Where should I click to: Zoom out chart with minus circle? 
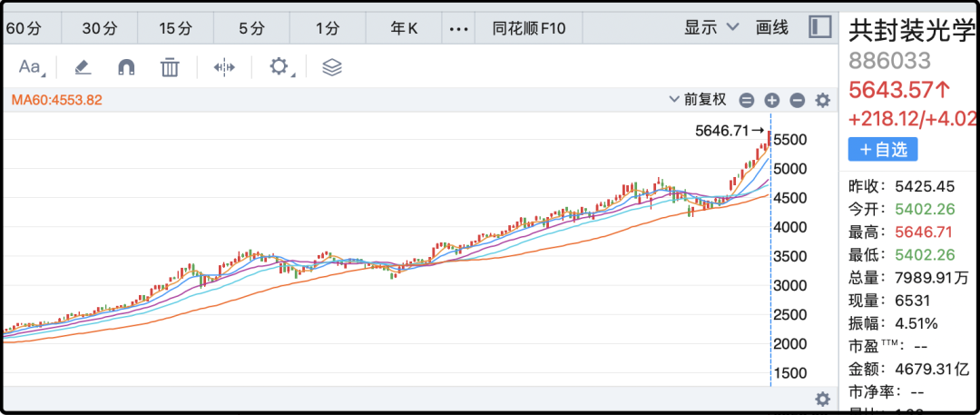pos(797,100)
